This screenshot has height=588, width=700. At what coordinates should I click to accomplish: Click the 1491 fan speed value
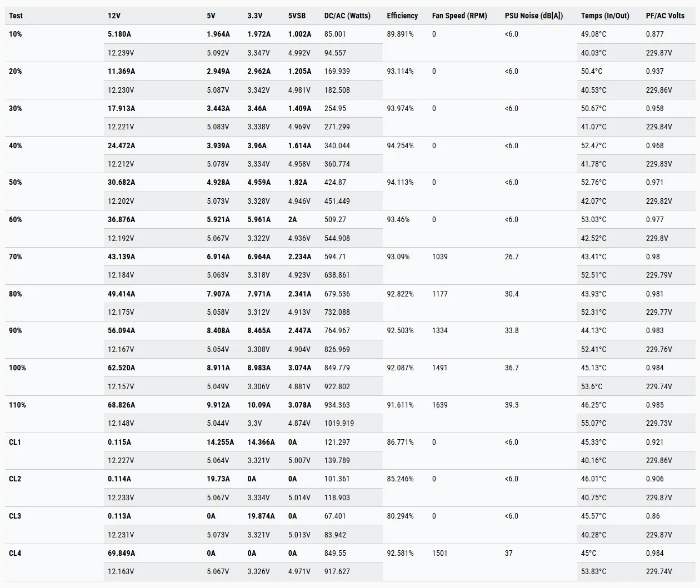tap(439, 368)
